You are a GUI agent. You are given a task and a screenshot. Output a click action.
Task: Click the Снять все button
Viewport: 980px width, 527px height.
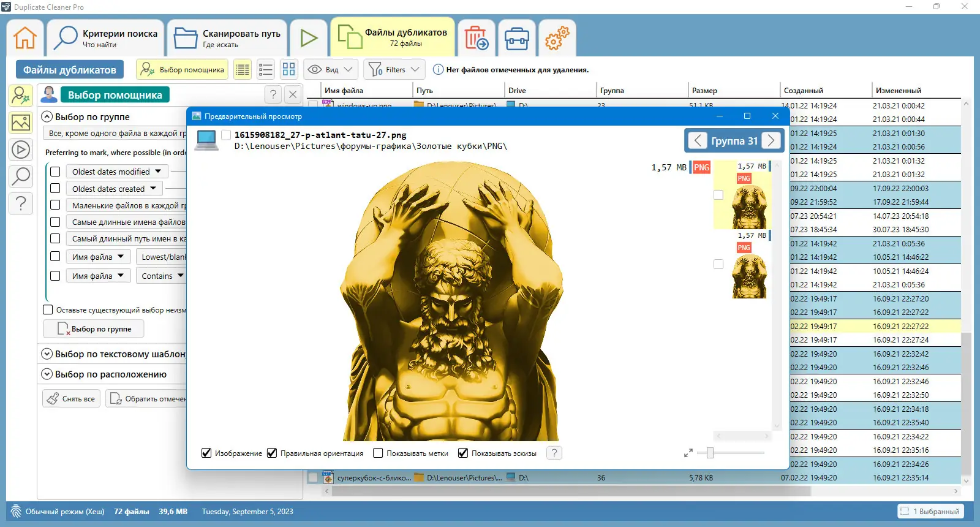71,398
